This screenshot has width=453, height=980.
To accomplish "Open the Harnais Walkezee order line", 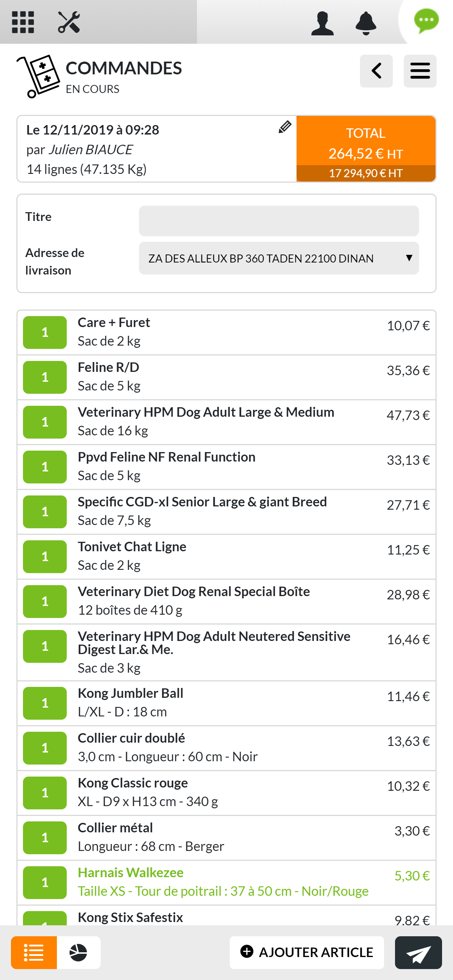I will tap(223, 882).
